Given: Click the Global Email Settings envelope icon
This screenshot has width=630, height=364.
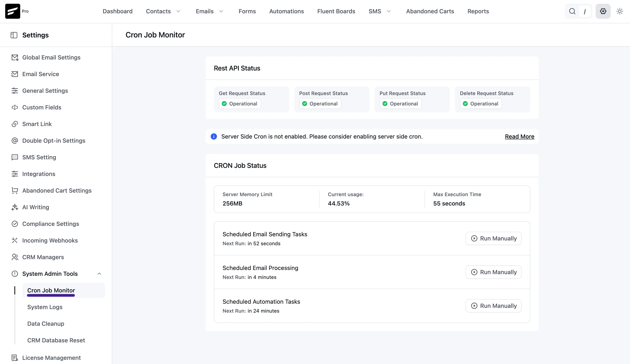Looking at the screenshot, I should [x=15, y=57].
